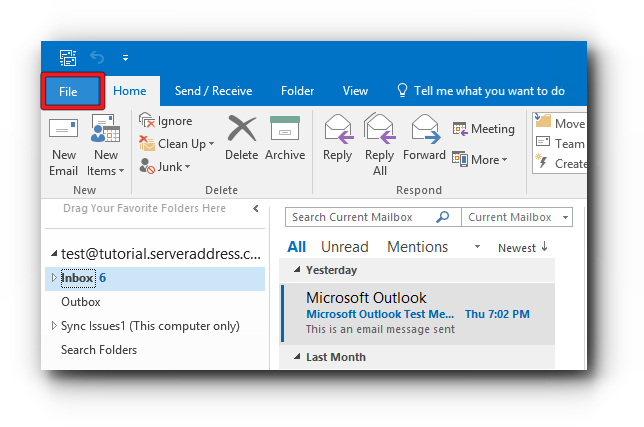Click the Thu 7:02 PM timestamp
Viewport: 644px width, 427px height.
click(x=497, y=314)
